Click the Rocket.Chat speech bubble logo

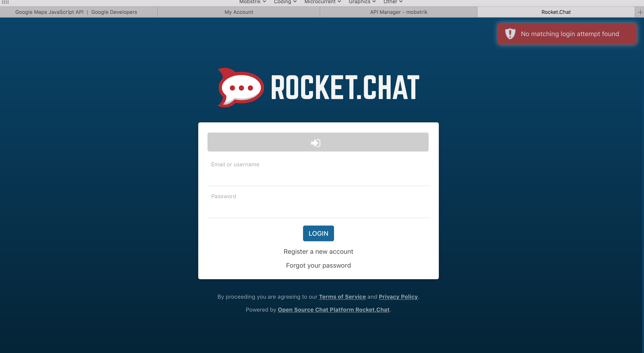[x=241, y=87]
